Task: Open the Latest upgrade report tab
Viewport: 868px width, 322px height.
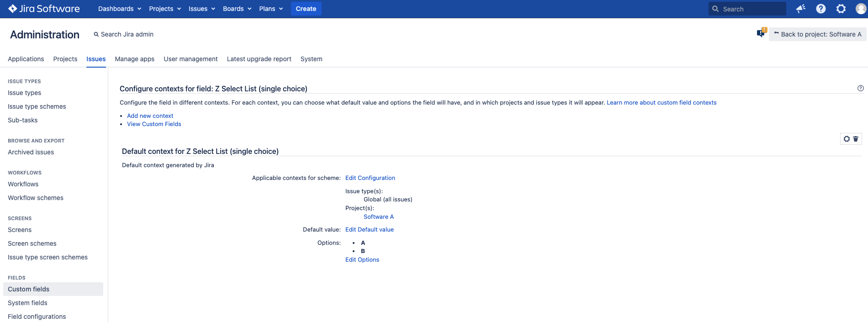Action: pos(259,59)
